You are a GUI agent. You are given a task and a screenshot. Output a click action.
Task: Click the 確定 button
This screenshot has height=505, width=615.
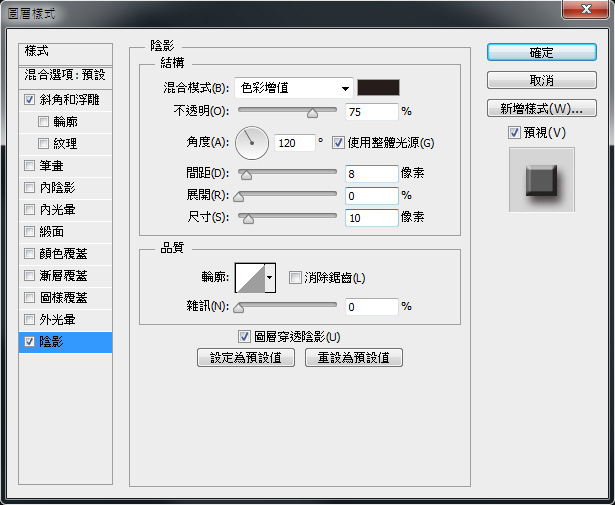[x=542, y=52]
